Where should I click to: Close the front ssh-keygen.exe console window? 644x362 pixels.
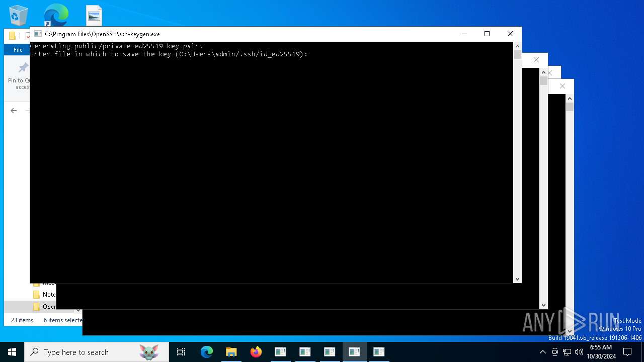tap(510, 34)
